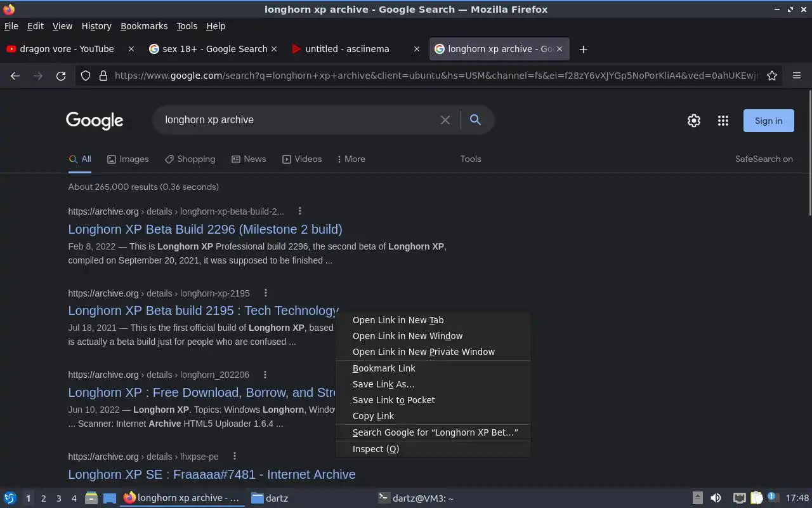Open the History menu
This screenshot has height=508, width=812.
click(96, 26)
